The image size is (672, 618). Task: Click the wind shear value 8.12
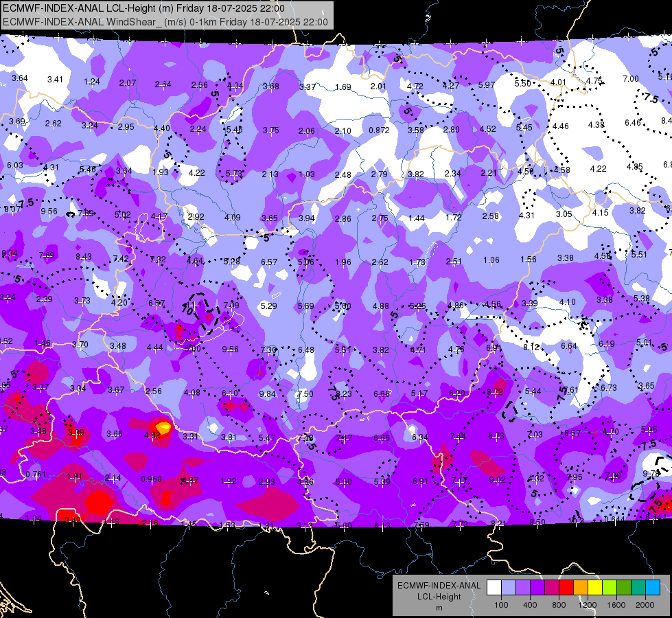(x=531, y=347)
